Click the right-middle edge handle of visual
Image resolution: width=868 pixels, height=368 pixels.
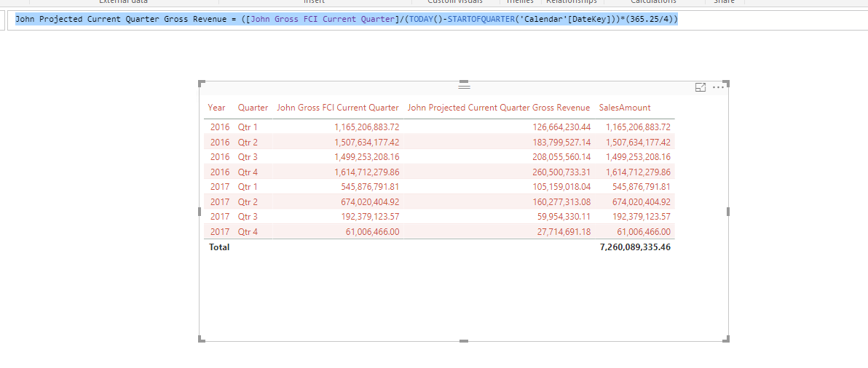coord(728,212)
